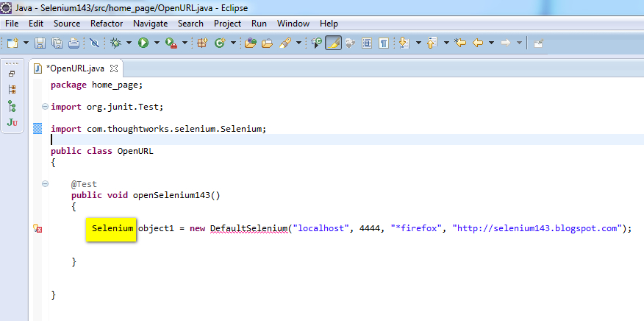Viewport: 644px width, 321px height.
Task: Open the Edit menu
Action: 36,24
